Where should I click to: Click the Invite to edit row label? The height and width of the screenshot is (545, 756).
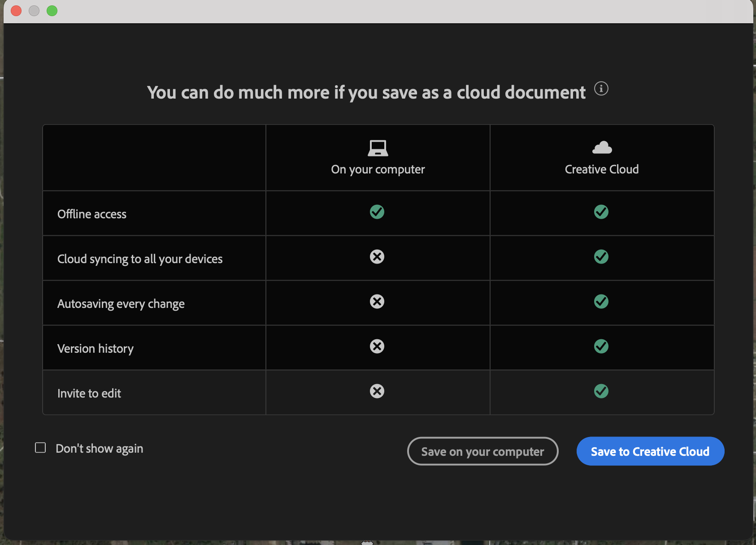(x=89, y=394)
